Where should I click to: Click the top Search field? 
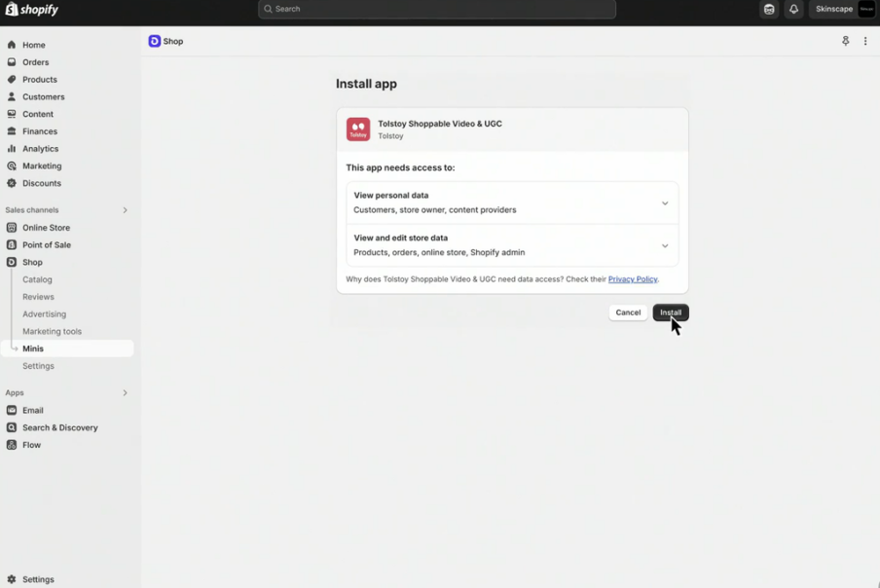pyautogui.click(x=437, y=10)
